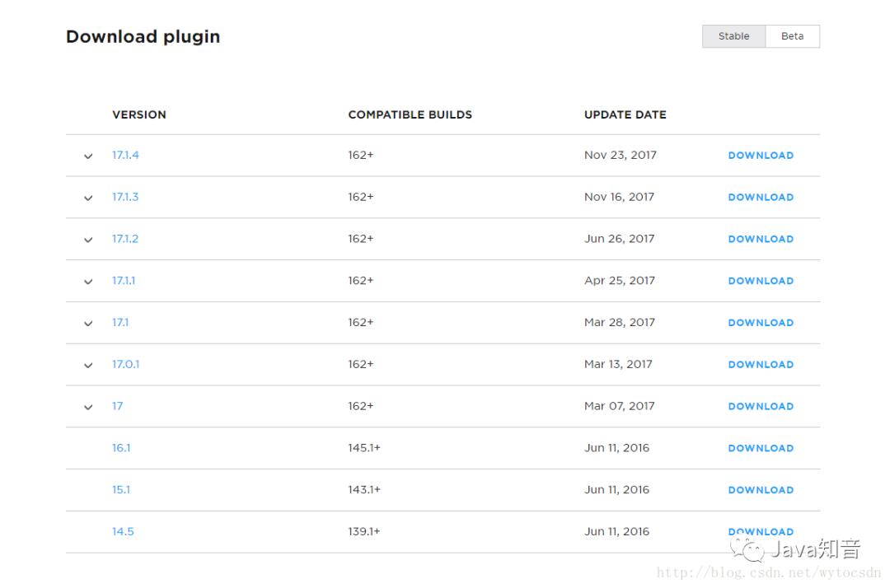Download the 16.1 plugin build
The width and height of the screenshot is (890, 588).
coord(761,448)
